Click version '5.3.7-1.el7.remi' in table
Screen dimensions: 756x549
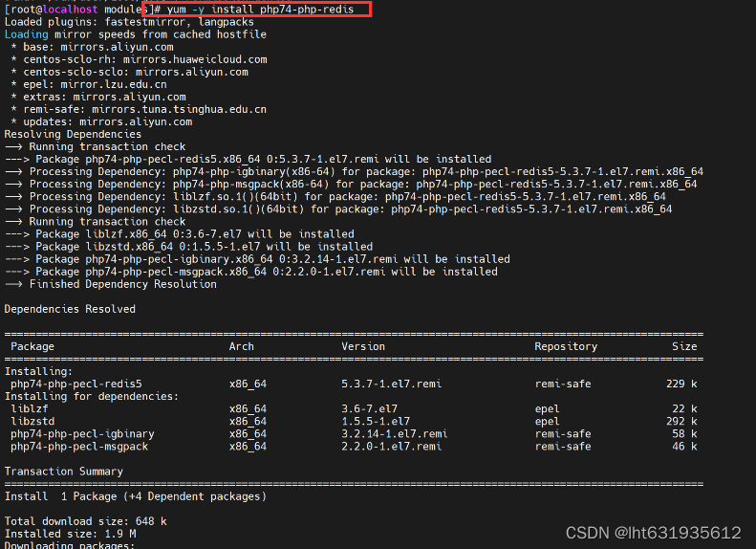point(392,384)
